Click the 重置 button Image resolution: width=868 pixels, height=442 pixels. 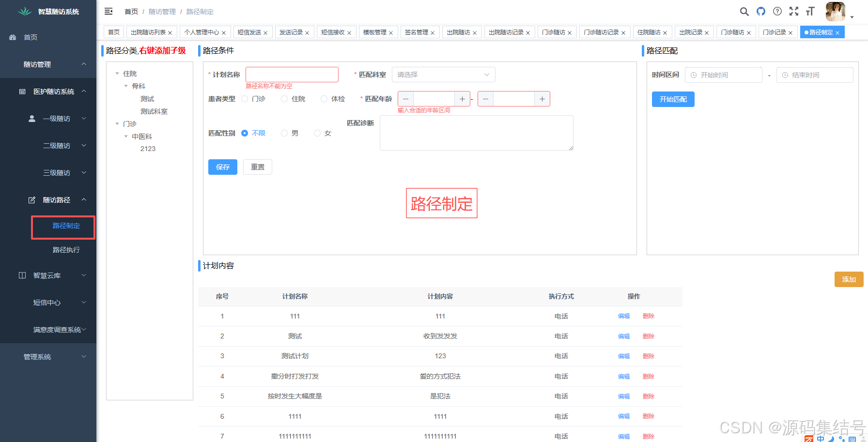click(258, 167)
